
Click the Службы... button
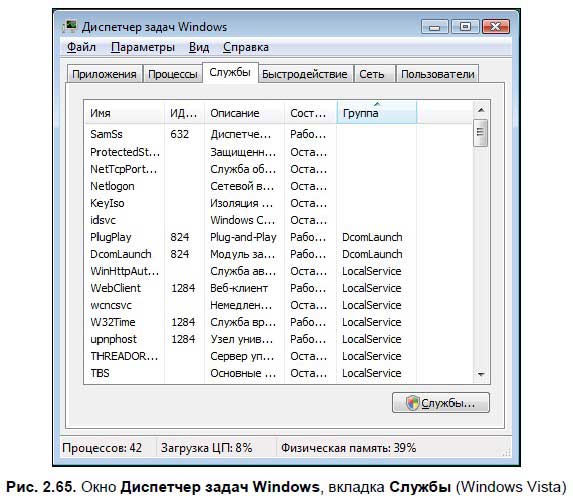pos(440,403)
